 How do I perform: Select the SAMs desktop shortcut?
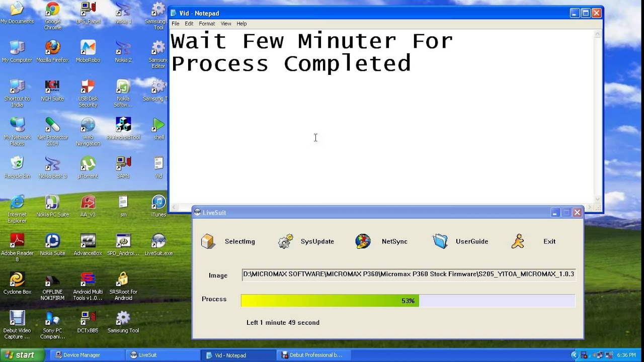[123, 167]
